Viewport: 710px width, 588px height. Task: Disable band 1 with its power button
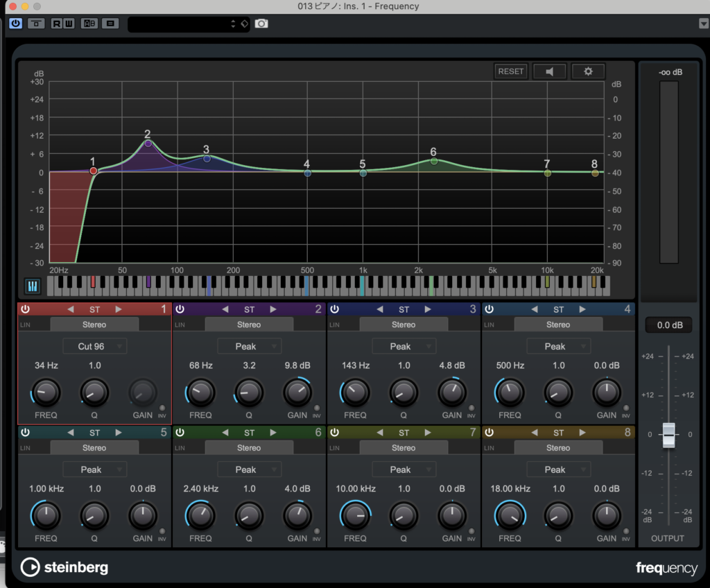[x=25, y=309]
